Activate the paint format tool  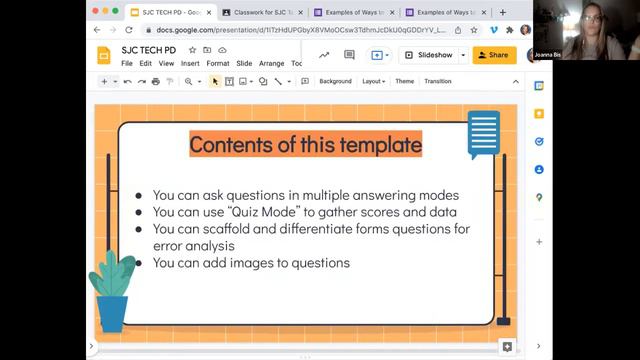(170, 82)
